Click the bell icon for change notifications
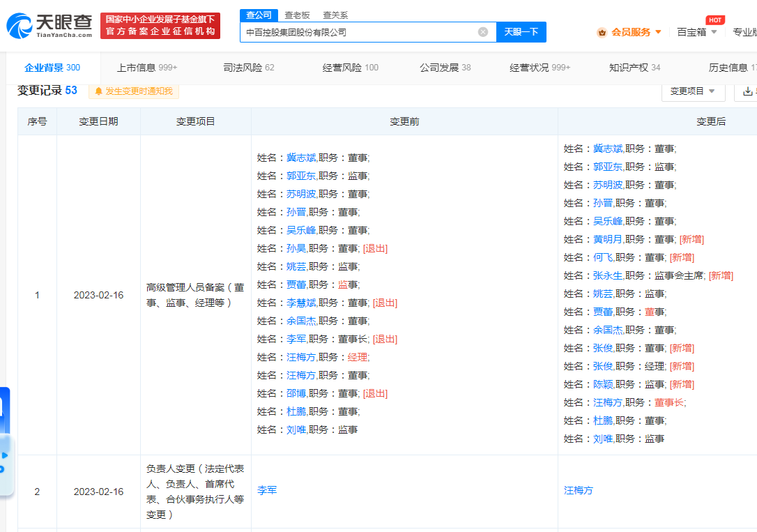This screenshot has height=532, width=757. tap(98, 91)
